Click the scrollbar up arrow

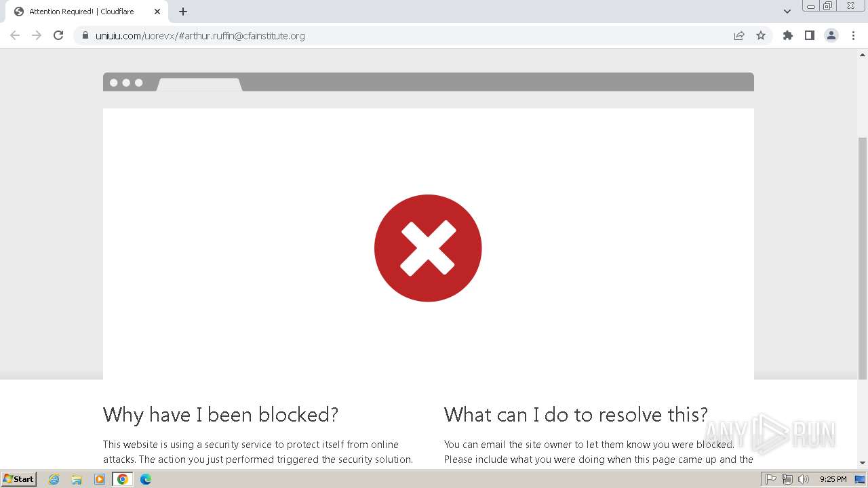[863, 54]
